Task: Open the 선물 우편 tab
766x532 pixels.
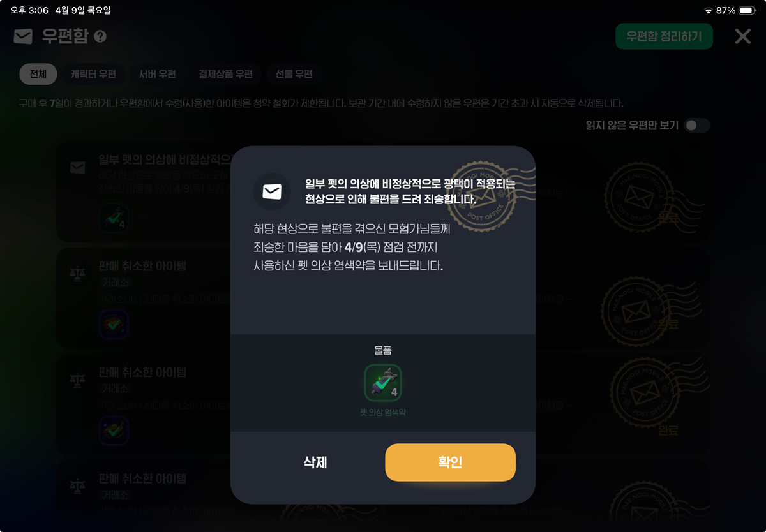Action: pos(294,75)
